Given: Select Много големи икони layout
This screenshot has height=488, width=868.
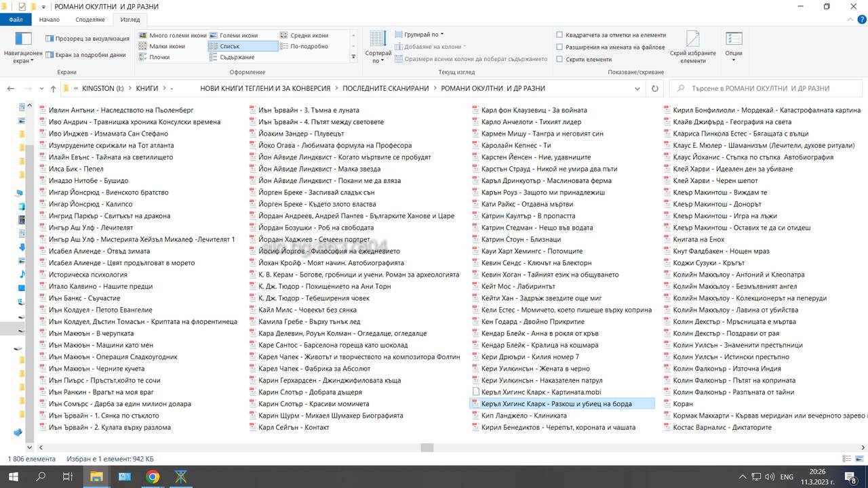Looking at the screenshot, I should [172, 35].
